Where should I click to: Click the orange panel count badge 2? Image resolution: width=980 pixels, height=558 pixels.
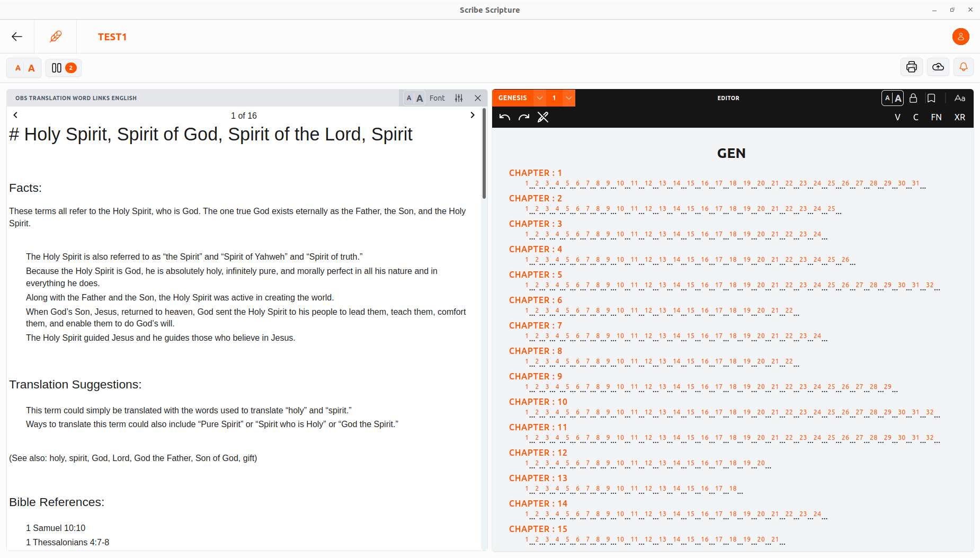tap(71, 68)
